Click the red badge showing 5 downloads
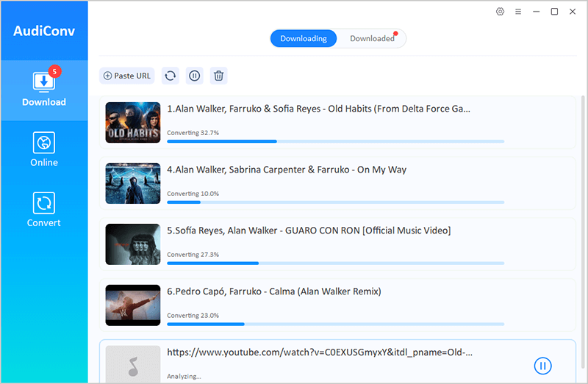The image size is (588, 384). (54, 71)
